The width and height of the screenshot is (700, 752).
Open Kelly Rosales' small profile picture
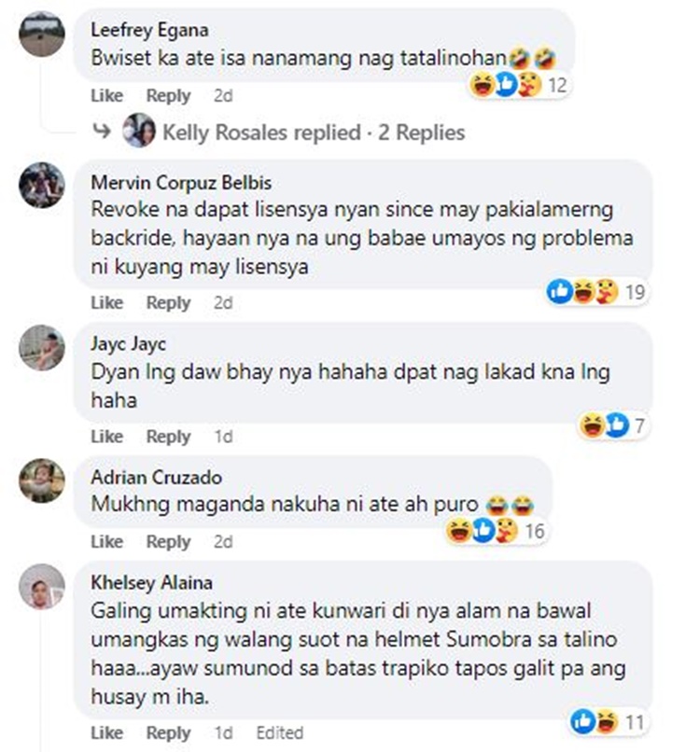coord(139,131)
